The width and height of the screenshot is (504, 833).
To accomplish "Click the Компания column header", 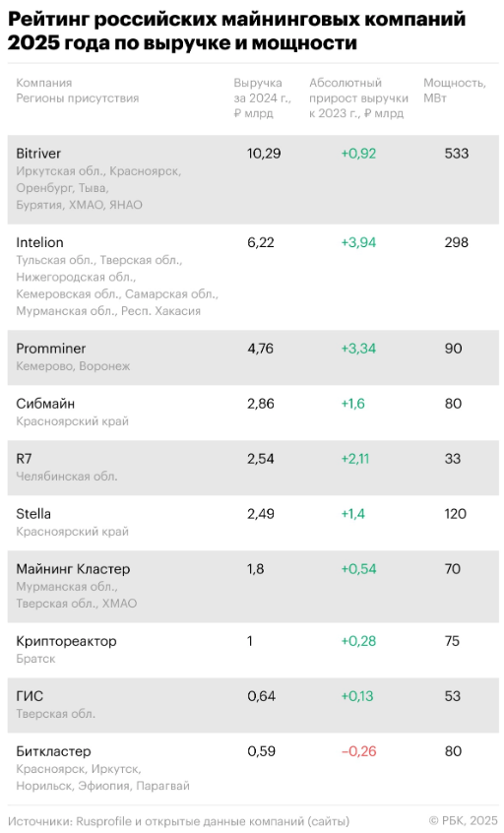I will (44, 83).
